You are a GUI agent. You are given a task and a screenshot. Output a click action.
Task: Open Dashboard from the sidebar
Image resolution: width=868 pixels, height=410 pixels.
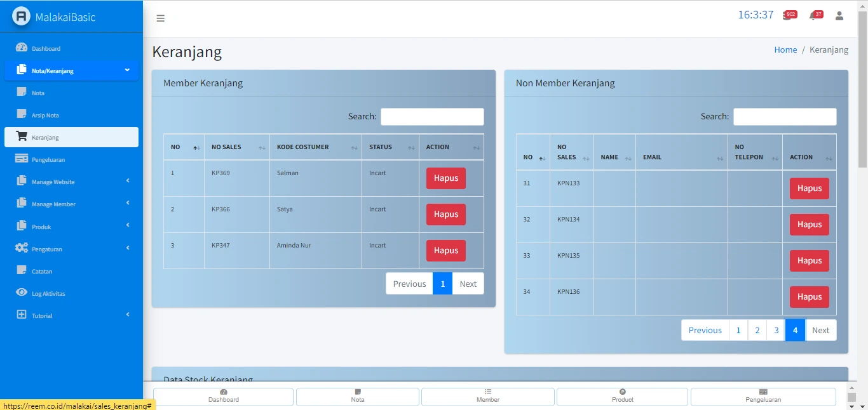[46, 48]
